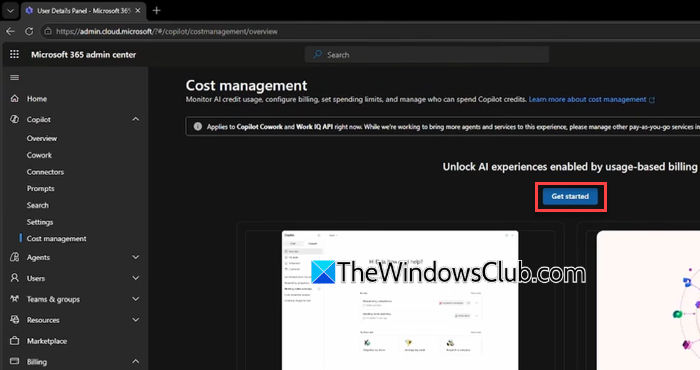700x370 pixels.
Task: Click the Teams & groups icon
Action: click(14, 299)
